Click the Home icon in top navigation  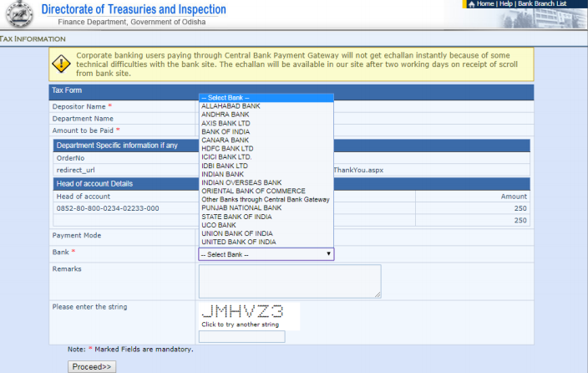[x=471, y=4]
